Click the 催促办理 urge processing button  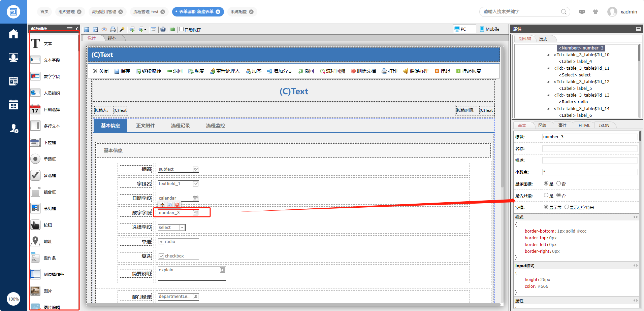[416, 71]
